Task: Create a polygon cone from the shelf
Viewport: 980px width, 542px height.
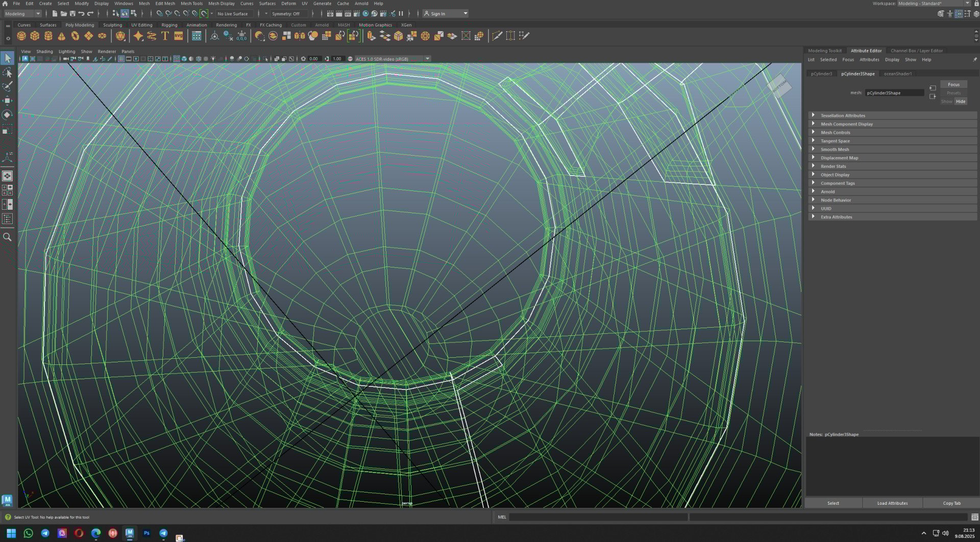Action: 62,36
